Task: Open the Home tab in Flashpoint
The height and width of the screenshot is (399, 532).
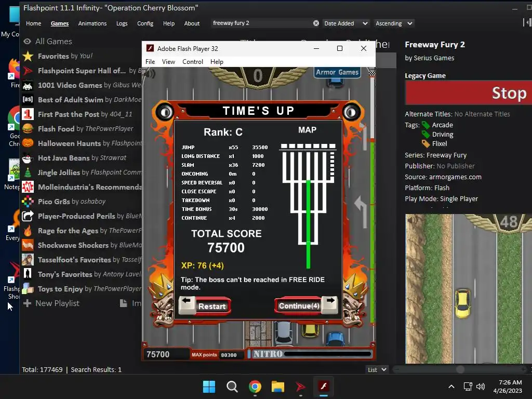Action: point(34,23)
